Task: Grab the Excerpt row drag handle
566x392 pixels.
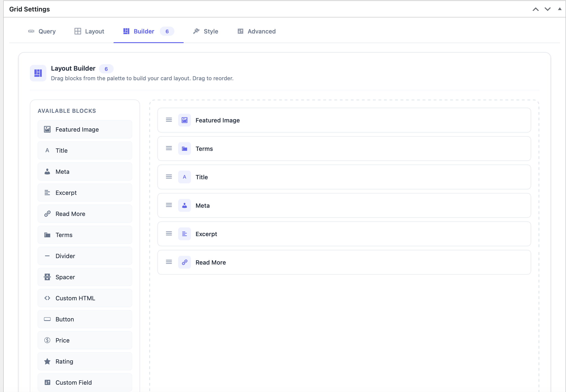Action: [x=169, y=233]
